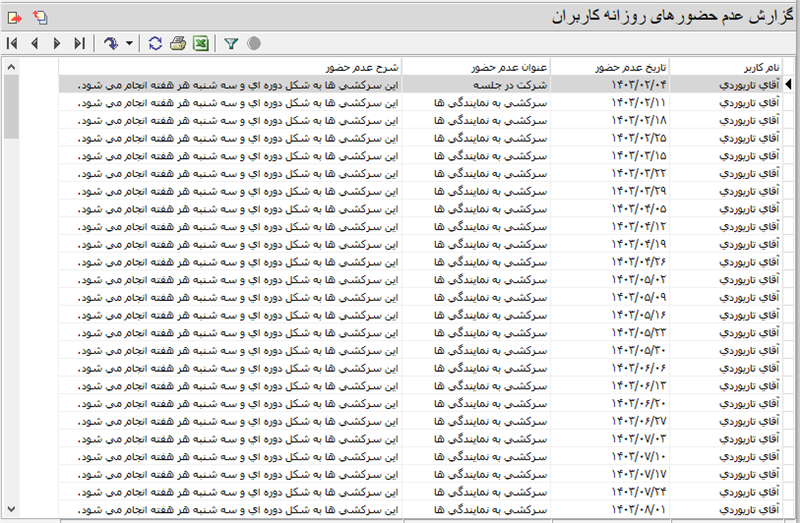Jump to the last record

[79, 44]
